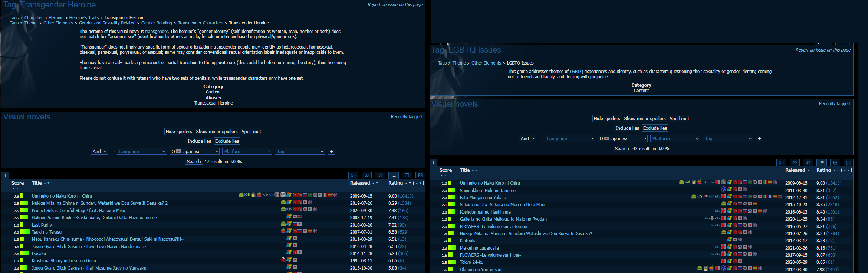868x273 pixels.
Task: Open Language filter dropdown, LGBTQ Issues page
Action: click(x=570, y=138)
